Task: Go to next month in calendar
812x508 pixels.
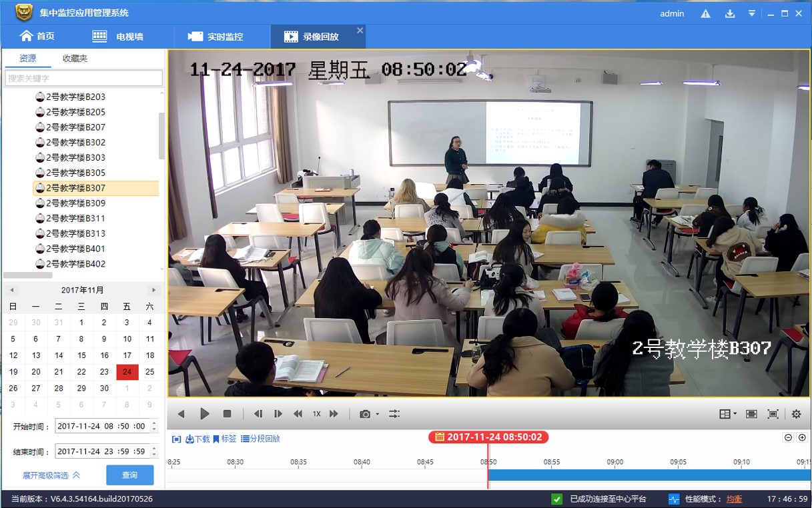Action: (x=153, y=290)
